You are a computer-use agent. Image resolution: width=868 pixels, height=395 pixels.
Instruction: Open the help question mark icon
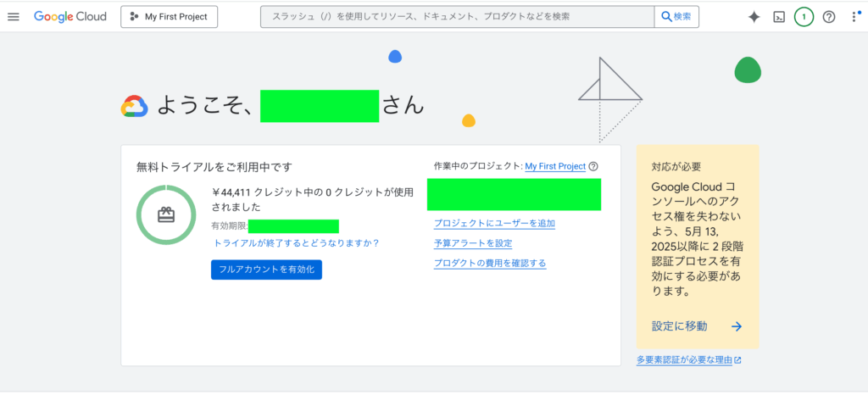[x=829, y=17]
